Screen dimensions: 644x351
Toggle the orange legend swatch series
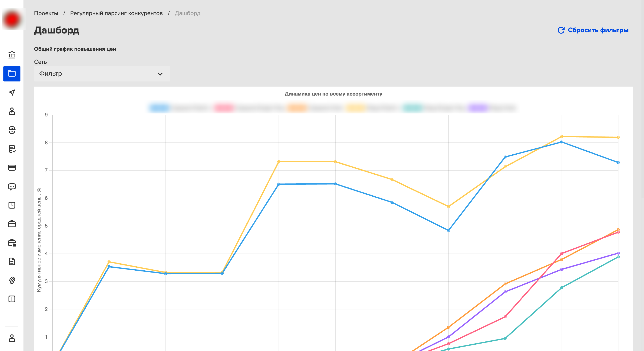coord(297,108)
